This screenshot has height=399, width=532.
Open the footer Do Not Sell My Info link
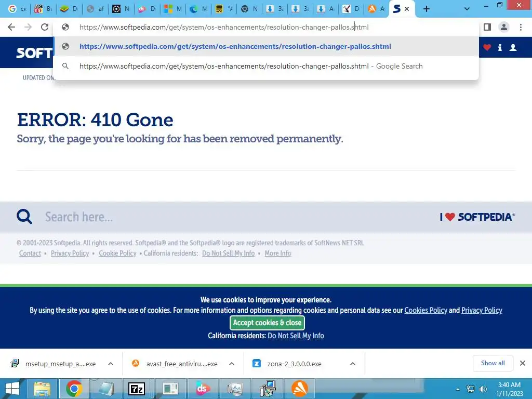click(229, 254)
